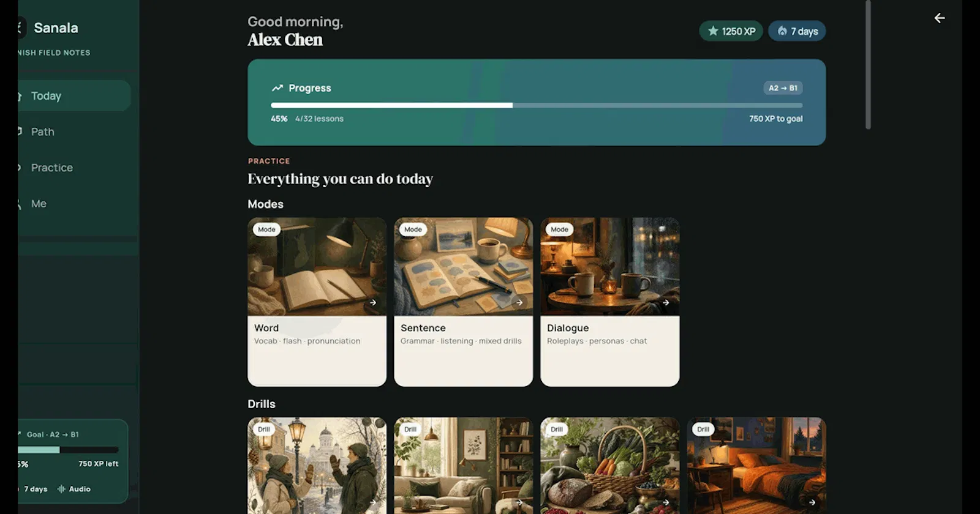Click the arrow icon on the Dialogue mode card
Screen dimensions: 980x514
pos(666,302)
